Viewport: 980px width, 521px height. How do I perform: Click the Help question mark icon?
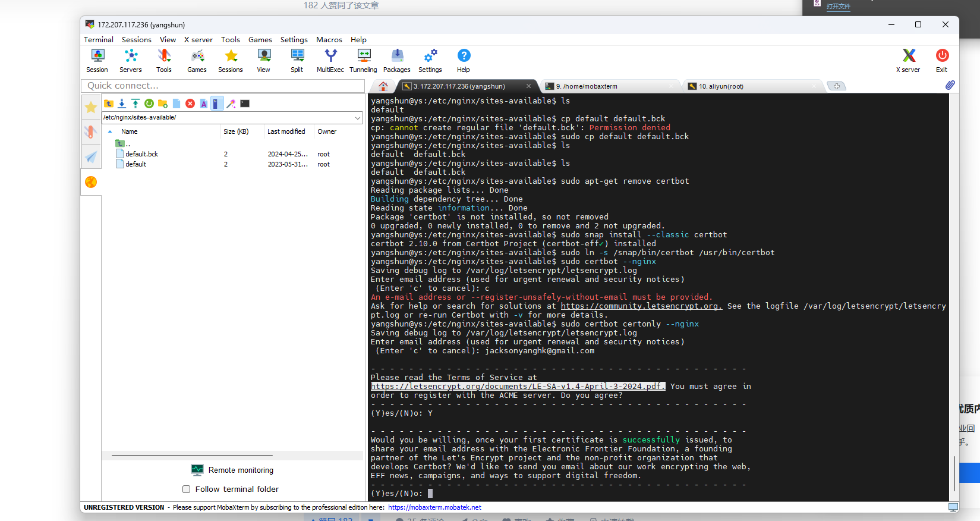tap(464, 61)
